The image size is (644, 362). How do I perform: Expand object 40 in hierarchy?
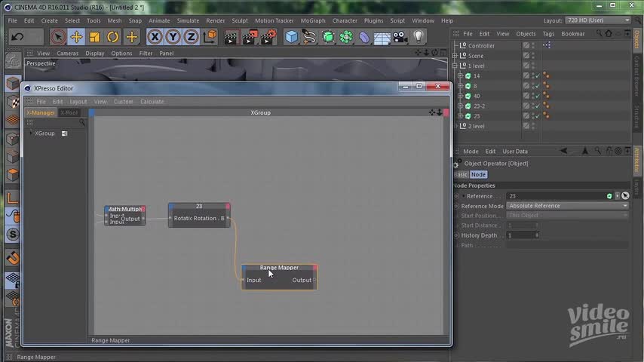(x=461, y=96)
